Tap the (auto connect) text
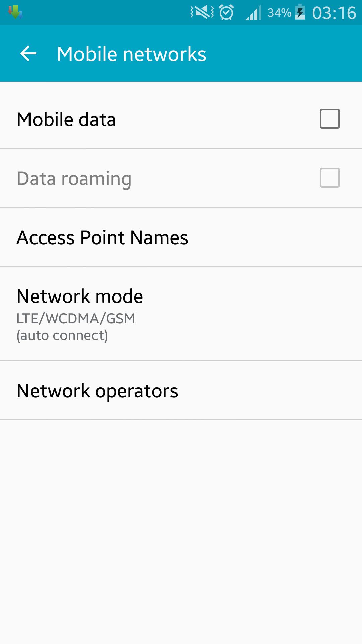This screenshot has width=362, height=644. click(x=62, y=336)
